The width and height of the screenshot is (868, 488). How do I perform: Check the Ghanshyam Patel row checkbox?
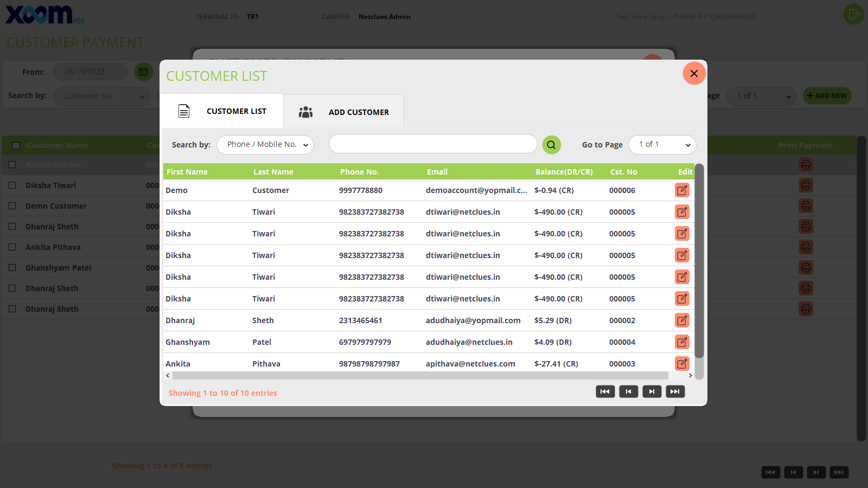coord(12,268)
